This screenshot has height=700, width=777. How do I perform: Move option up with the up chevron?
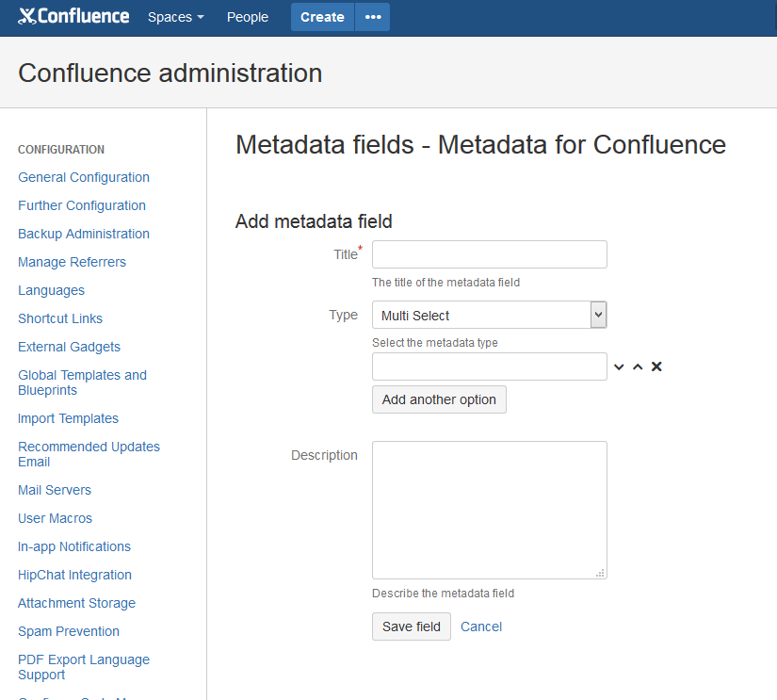pyautogui.click(x=638, y=366)
